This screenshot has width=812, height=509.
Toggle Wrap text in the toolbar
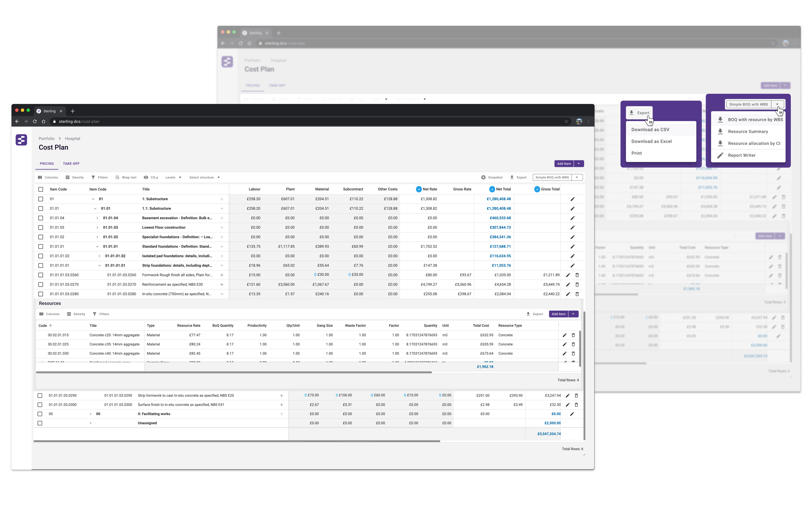pos(126,177)
